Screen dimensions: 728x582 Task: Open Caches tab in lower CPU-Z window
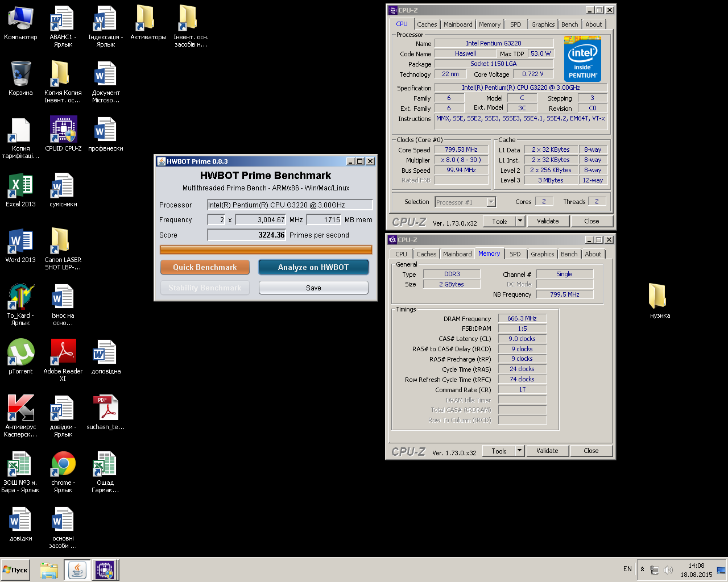pyautogui.click(x=427, y=254)
